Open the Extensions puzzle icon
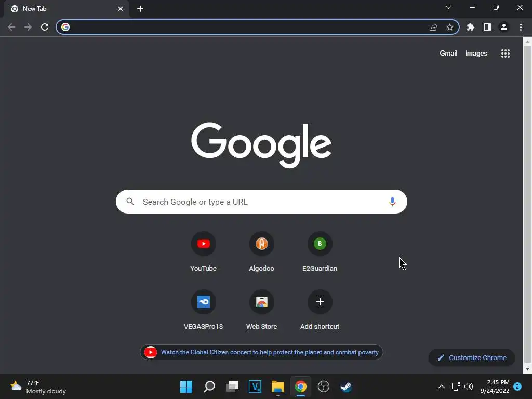The height and width of the screenshot is (399, 532). tap(471, 27)
